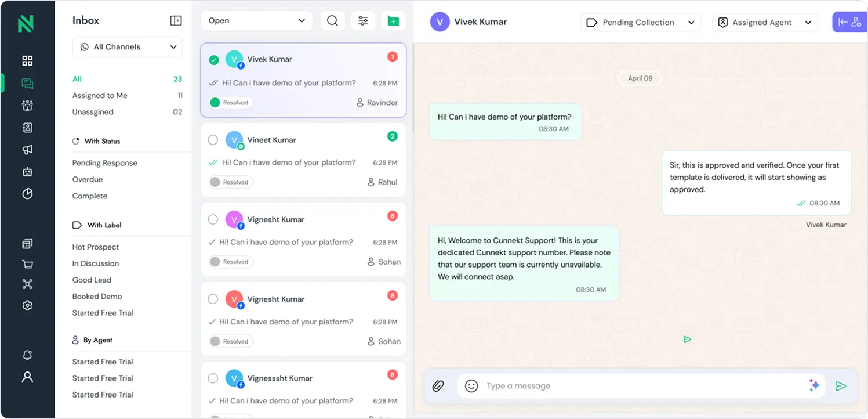
Task: Open the chat inbox from the sidebar
Action: [27, 82]
